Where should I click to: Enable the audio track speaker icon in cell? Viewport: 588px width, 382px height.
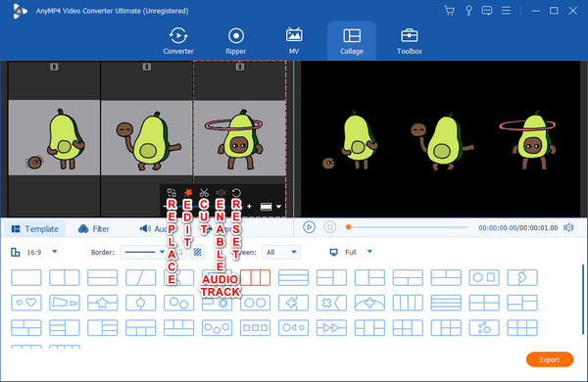(x=220, y=193)
